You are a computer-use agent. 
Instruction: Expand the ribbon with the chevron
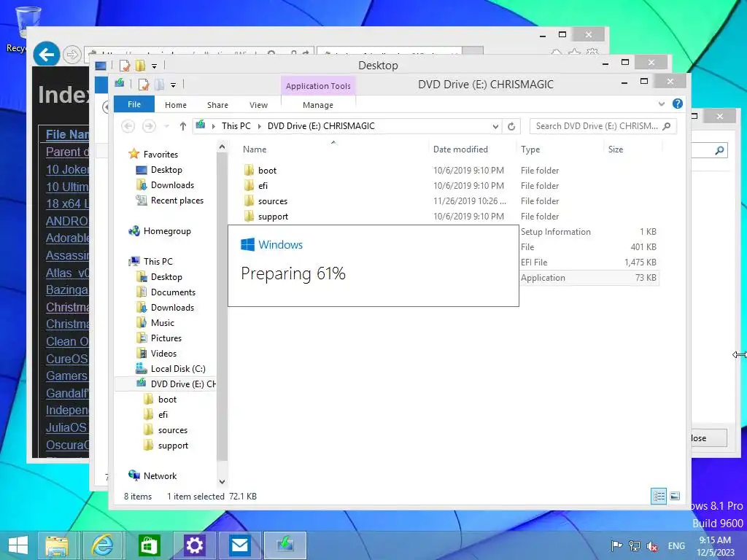pos(661,104)
